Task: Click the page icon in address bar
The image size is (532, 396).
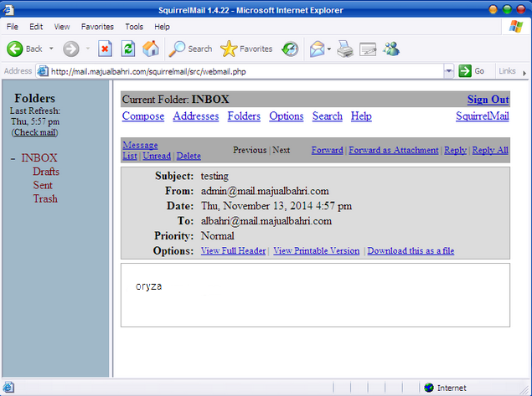Action: pyautogui.click(x=43, y=71)
